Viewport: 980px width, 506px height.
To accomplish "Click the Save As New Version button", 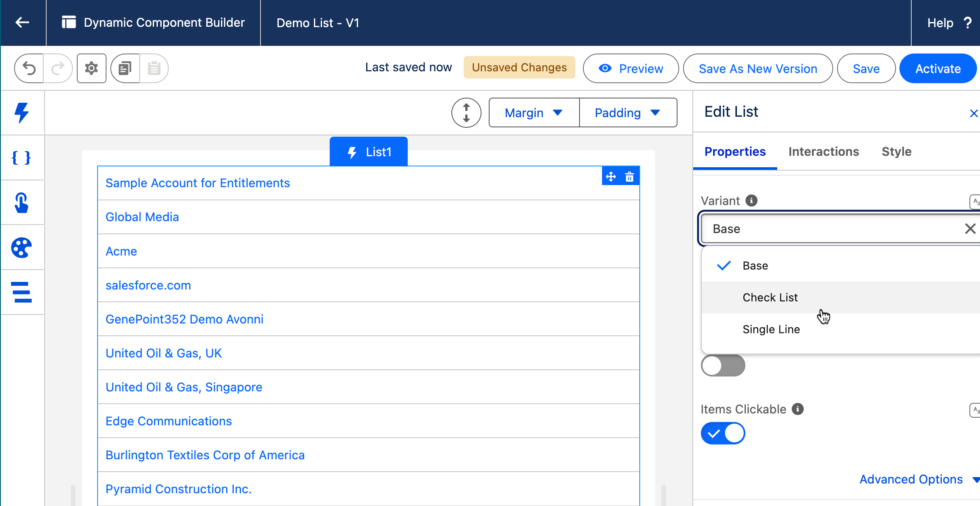I will (758, 69).
